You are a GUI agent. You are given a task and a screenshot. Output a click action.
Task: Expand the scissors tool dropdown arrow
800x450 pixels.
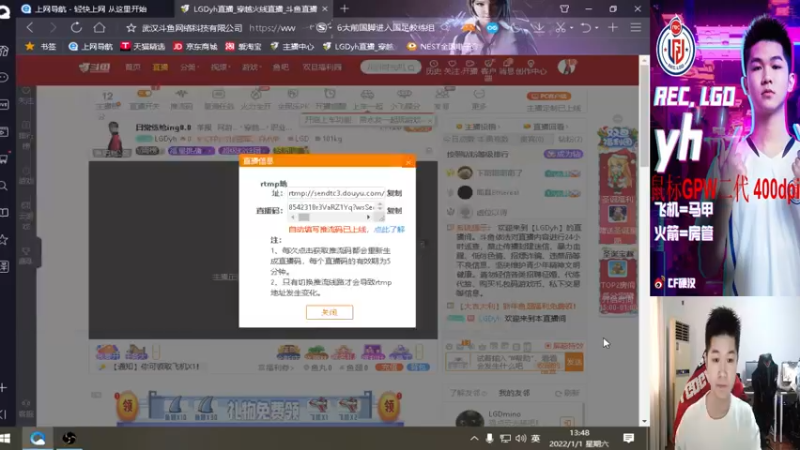click(x=571, y=28)
